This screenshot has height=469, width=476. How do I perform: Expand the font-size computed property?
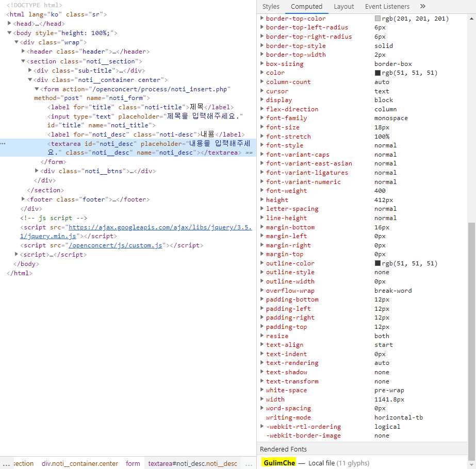pyautogui.click(x=261, y=127)
